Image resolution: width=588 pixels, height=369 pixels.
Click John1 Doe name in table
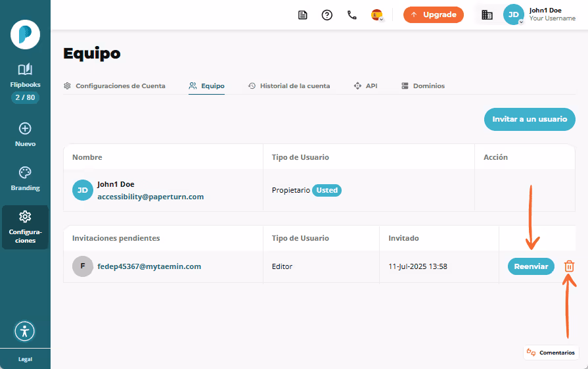click(x=116, y=184)
